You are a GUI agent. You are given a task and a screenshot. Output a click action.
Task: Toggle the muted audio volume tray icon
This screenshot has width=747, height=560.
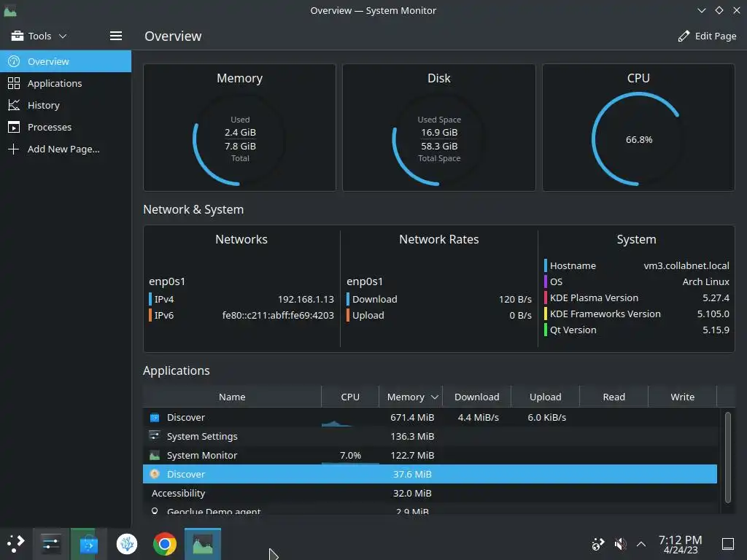620,544
